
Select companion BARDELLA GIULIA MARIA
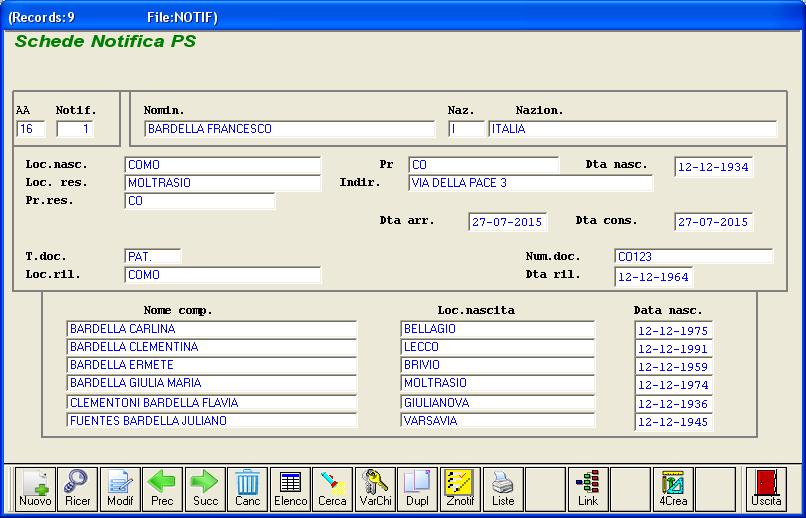coord(211,383)
